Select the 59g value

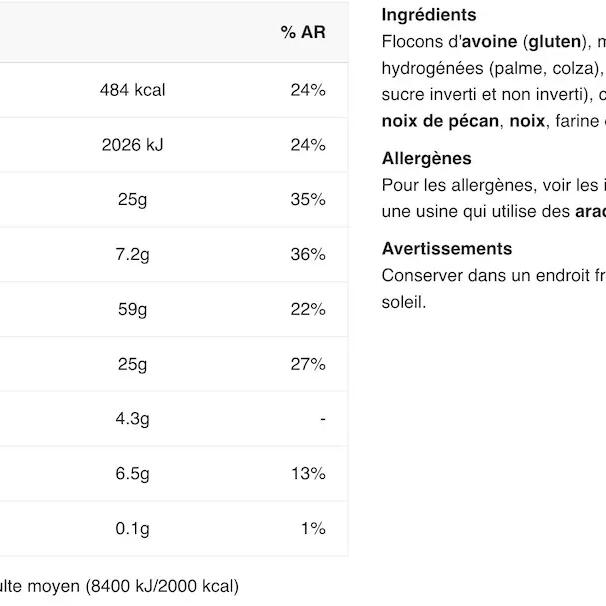pos(132,309)
